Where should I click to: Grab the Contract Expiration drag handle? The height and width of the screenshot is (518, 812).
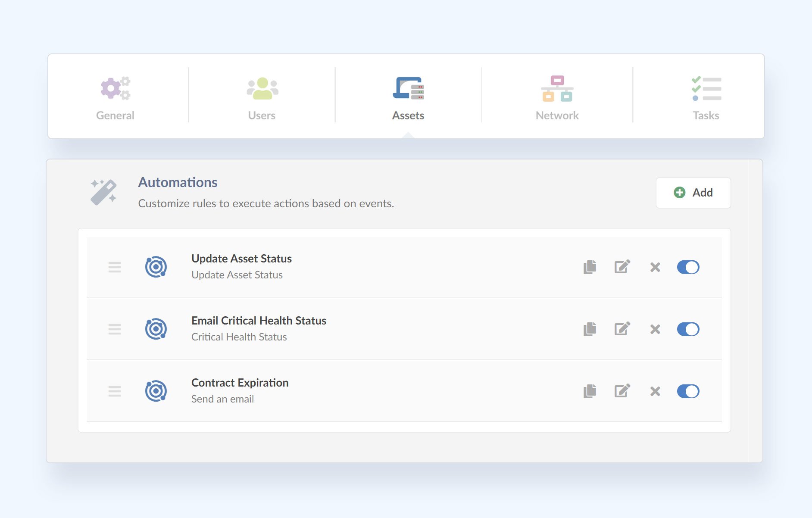pos(115,392)
